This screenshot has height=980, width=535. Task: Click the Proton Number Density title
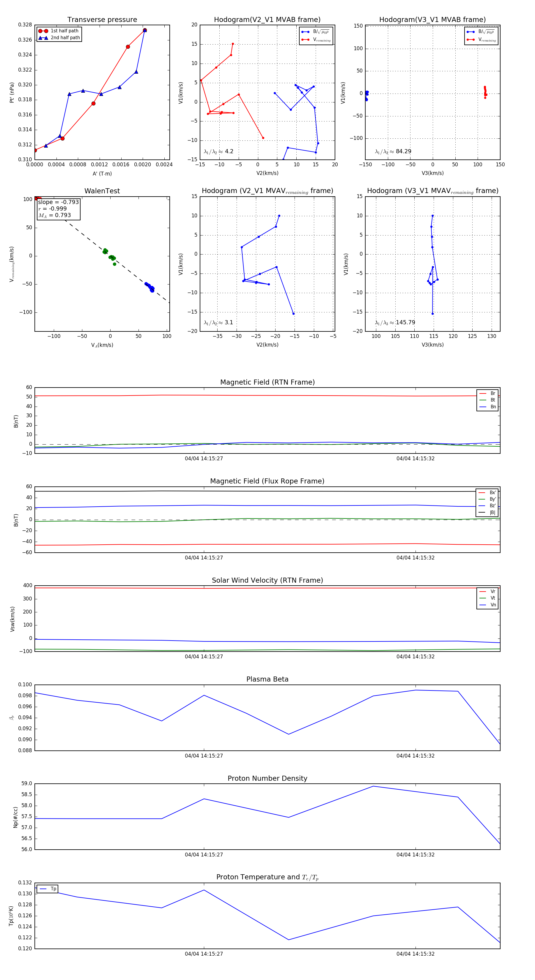[x=267, y=778]
